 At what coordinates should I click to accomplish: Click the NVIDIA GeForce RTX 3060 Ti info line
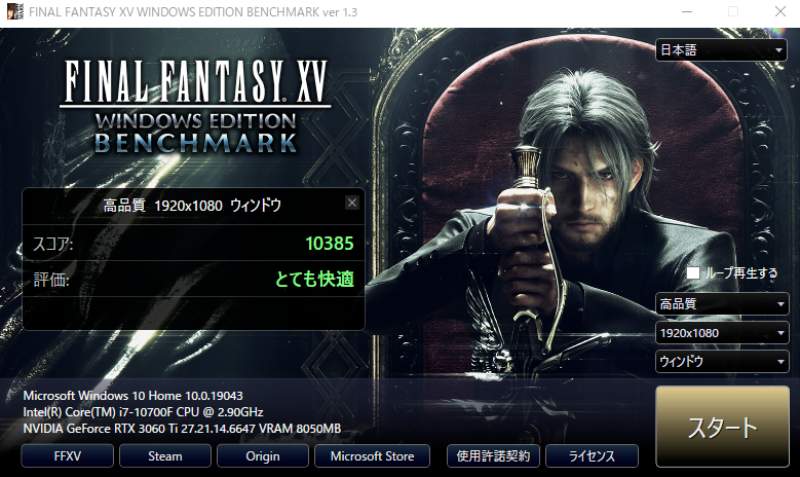coord(182,429)
